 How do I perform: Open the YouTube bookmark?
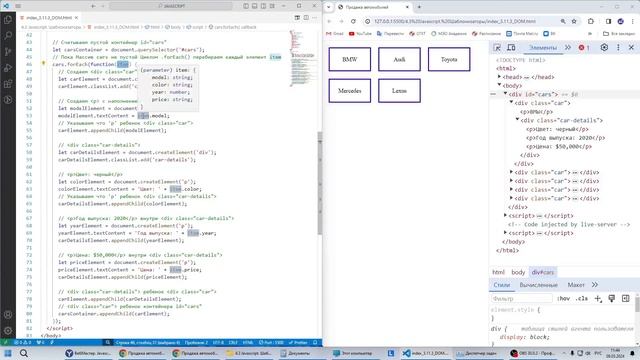click(360, 33)
